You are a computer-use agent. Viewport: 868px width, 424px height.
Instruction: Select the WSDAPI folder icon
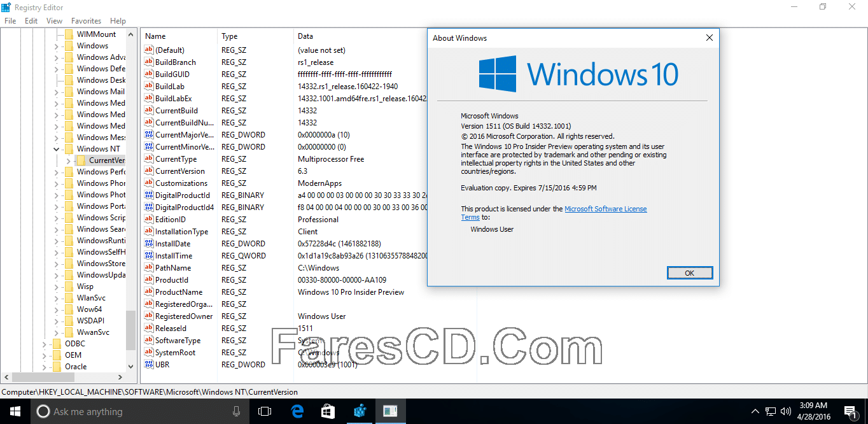point(69,321)
